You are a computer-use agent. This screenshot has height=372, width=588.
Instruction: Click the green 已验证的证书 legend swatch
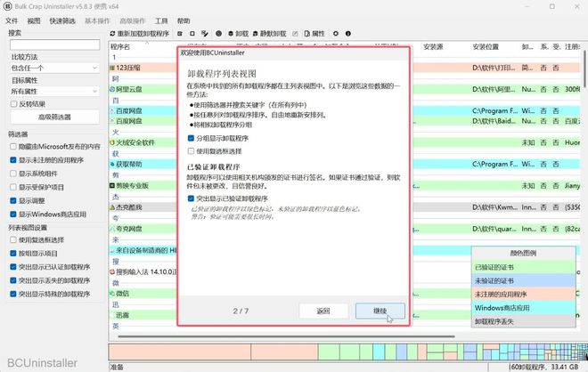coord(524,267)
